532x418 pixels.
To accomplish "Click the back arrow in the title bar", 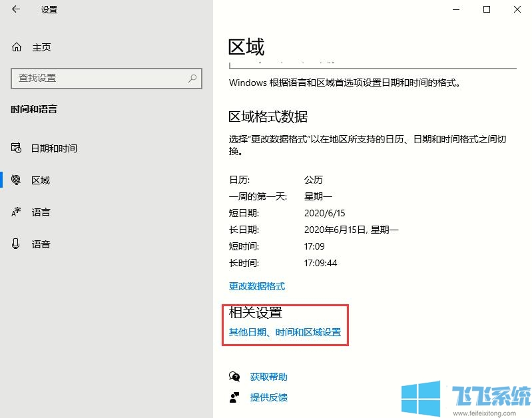I will point(16,9).
